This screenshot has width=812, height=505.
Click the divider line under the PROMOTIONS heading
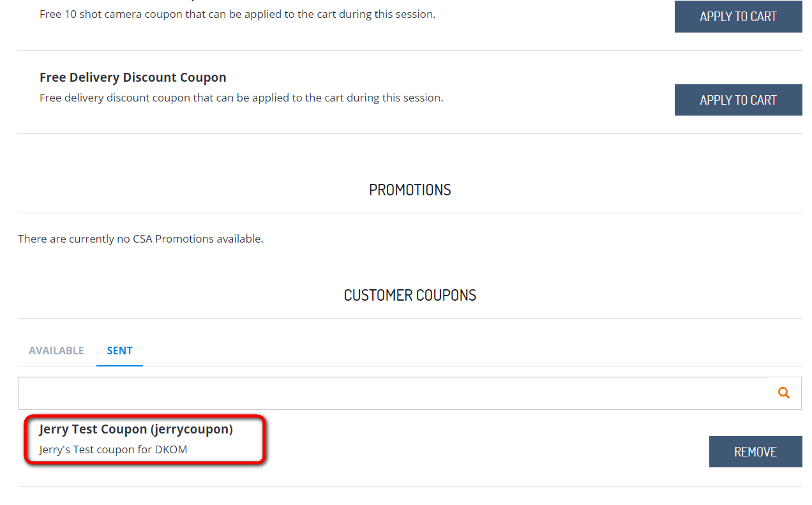point(410,213)
